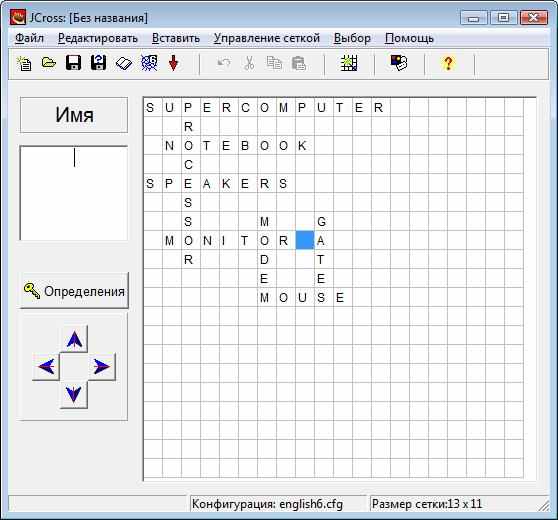The width and height of the screenshot is (558, 520).
Task: Click the Имя title button
Action: pyautogui.click(x=74, y=115)
